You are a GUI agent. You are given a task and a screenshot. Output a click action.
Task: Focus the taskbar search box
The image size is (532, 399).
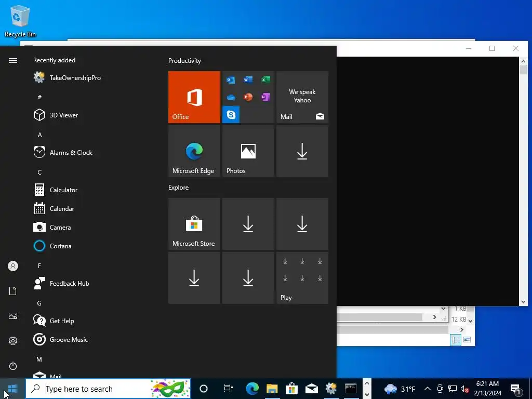click(108, 389)
